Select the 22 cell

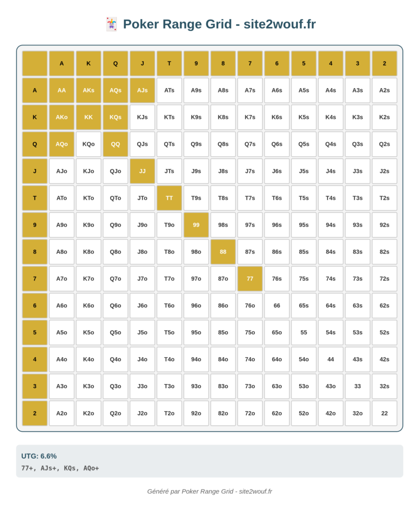point(385,413)
